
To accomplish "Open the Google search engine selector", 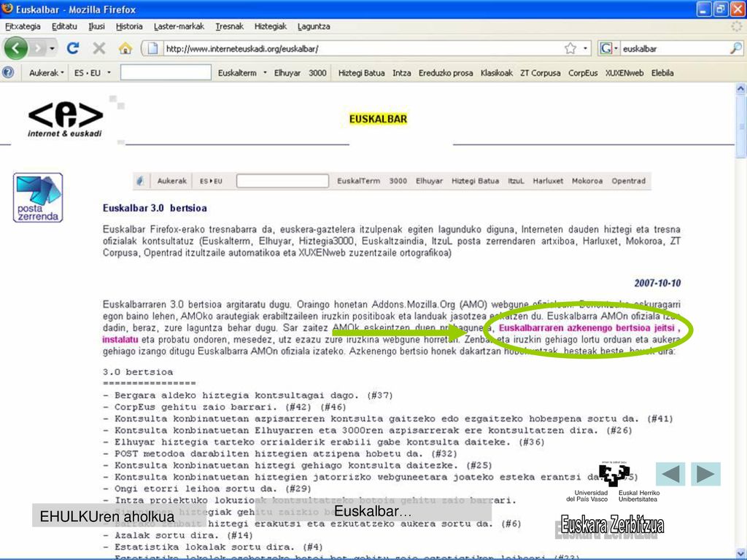I will (608, 48).
